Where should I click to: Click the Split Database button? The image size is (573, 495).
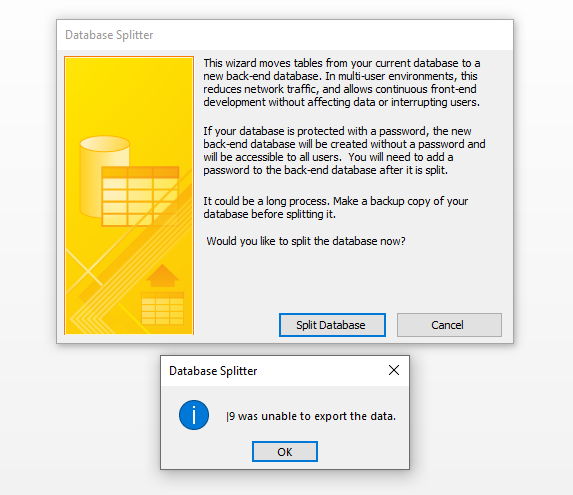[x=332, y=325]
